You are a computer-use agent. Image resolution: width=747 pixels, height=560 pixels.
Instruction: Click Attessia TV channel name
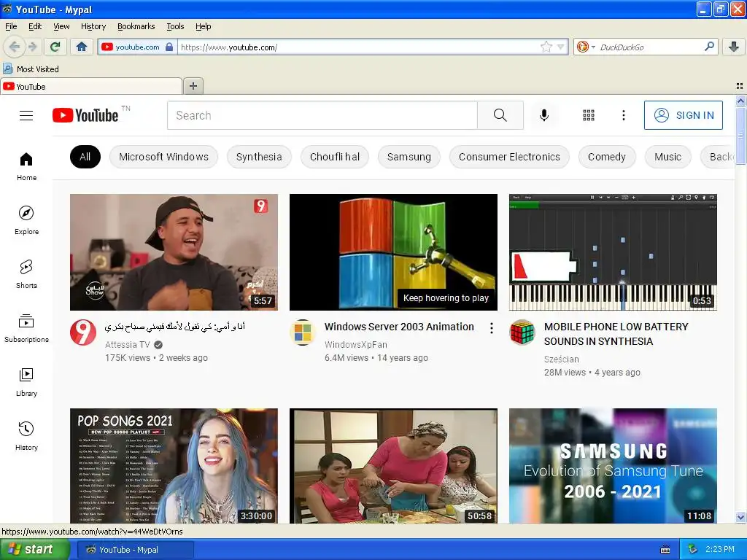pos(127,344)
